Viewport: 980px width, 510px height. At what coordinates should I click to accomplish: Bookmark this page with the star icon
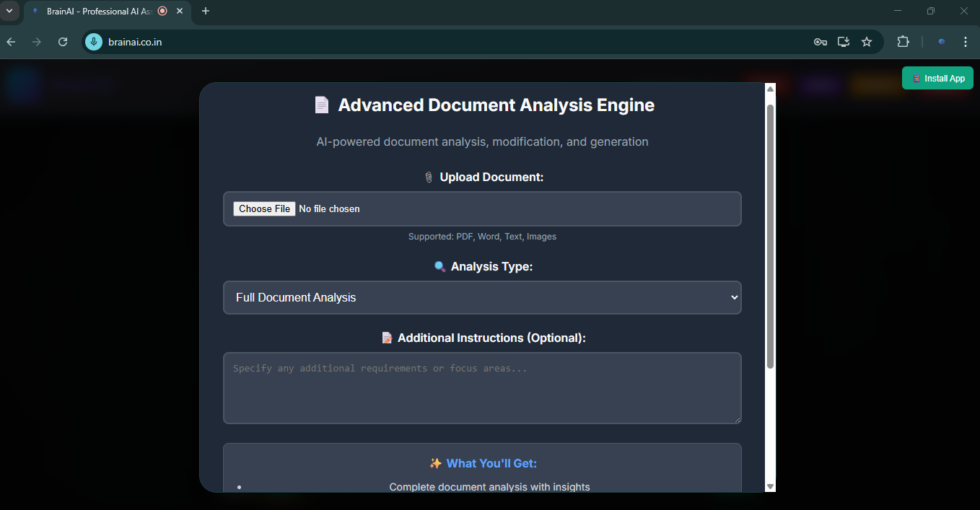[867, 42]
